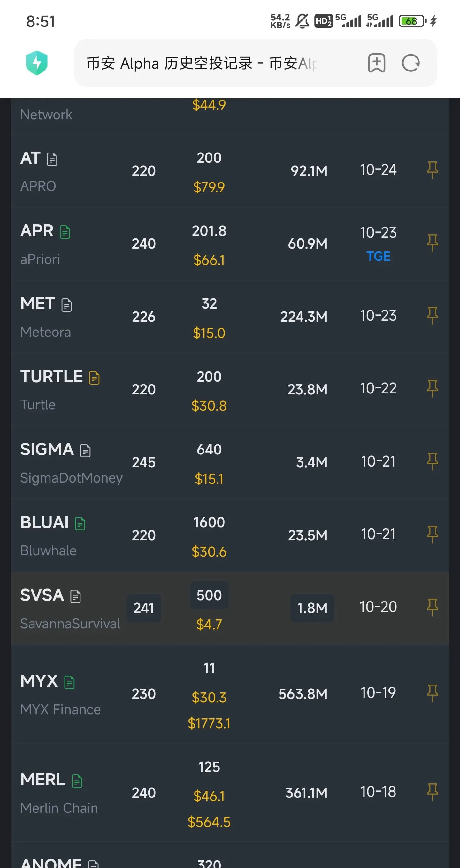
Task: Pin the AT APRO row
Action: pos(432,170)
